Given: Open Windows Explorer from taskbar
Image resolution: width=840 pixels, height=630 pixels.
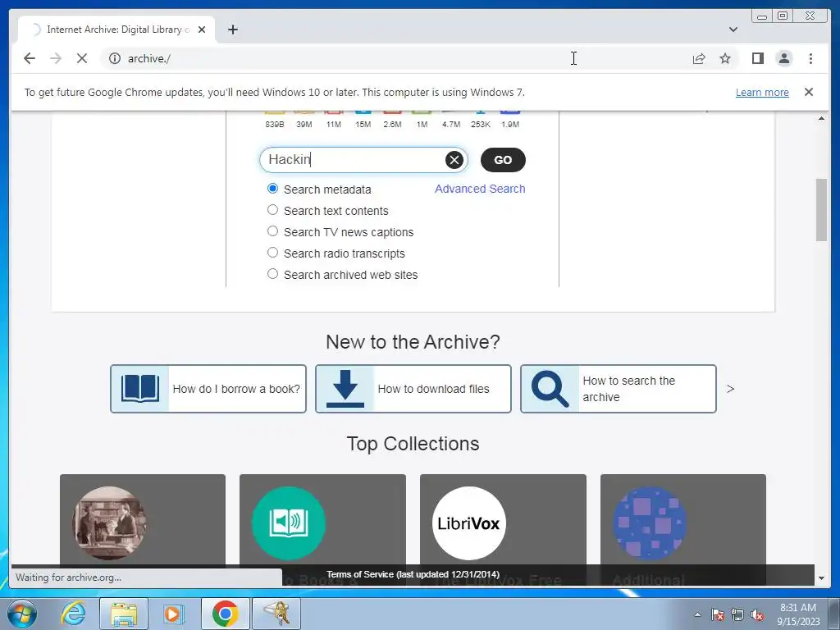Looking at the screenshot, I should (x=124, y=614).
